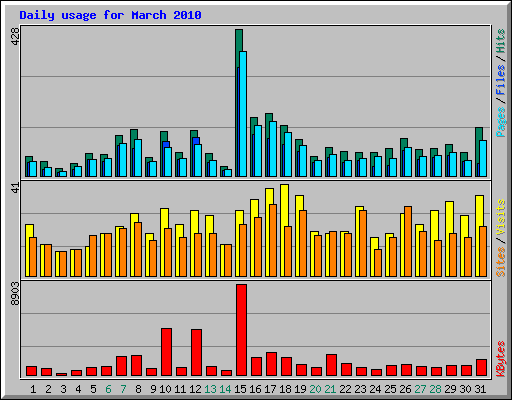Click day label '18' on the x-axis
The width and height of the screenshot is (512, 400).
pyautogui.click(x=285, y=389)
